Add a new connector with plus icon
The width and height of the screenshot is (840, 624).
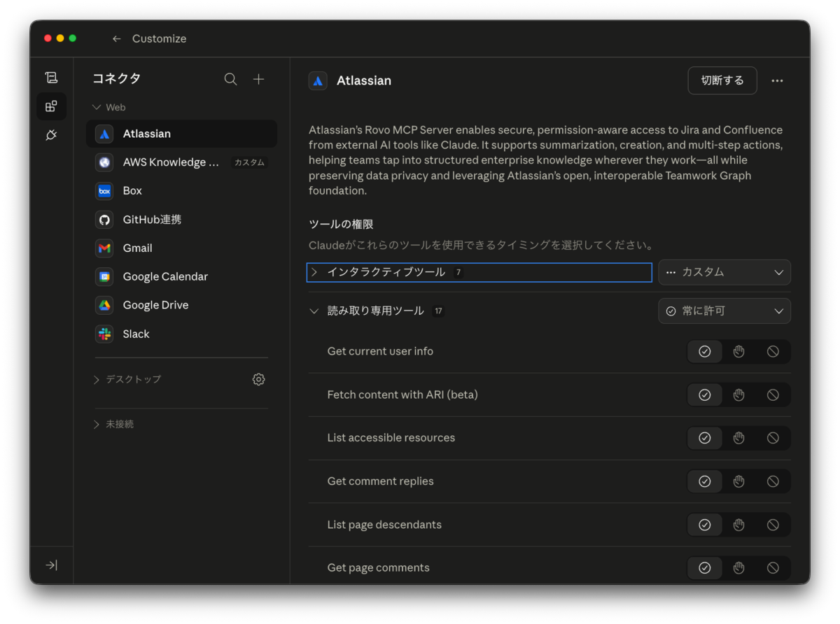[258, 79]
